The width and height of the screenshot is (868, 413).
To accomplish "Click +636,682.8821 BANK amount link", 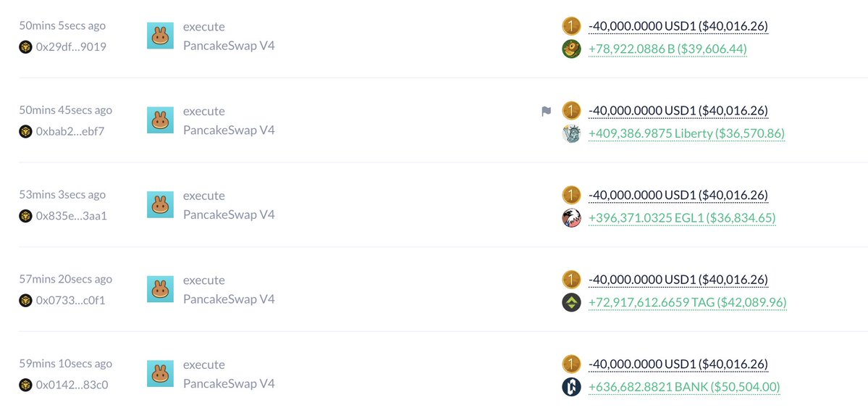I will click(x=684, y=387).
